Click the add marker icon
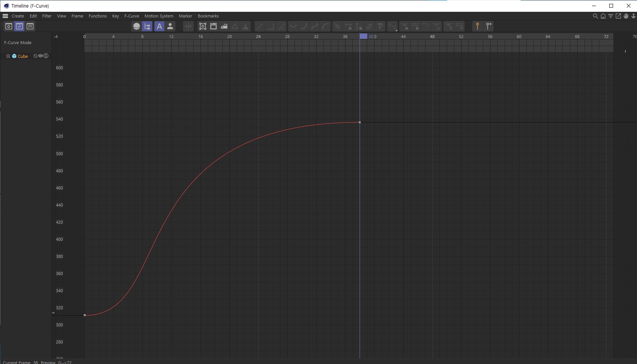Image resolution: width=637 pixels, height=364 pixels. [489, 26]
